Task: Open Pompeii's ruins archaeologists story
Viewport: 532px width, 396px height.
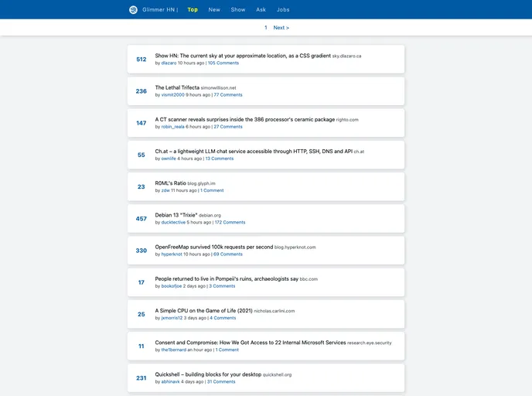Action: tap(227, 279)
